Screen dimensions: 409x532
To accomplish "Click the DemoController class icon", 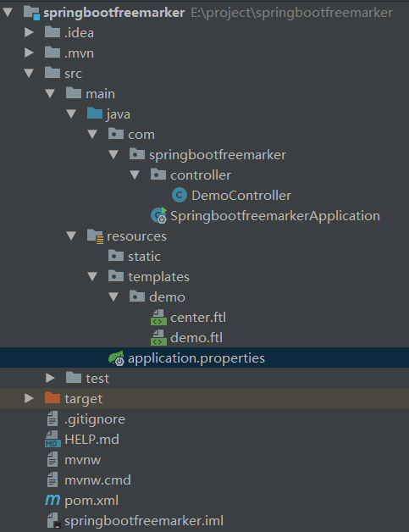I will pos(180,195).
